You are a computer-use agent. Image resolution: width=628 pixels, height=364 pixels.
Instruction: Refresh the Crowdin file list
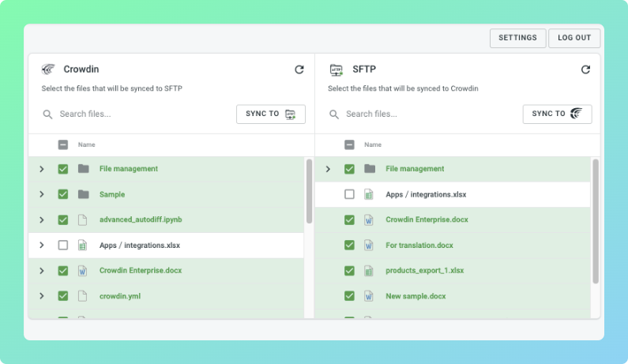[x=299, y=69]
